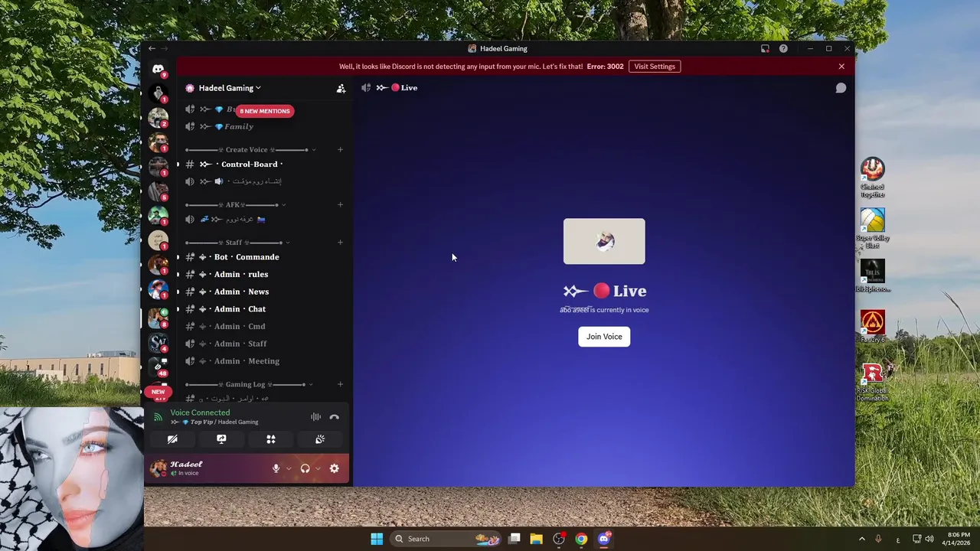Viewport: 980px width, 551px height.
Task: Show hidden system tray icons
Action: click(861, 539)
